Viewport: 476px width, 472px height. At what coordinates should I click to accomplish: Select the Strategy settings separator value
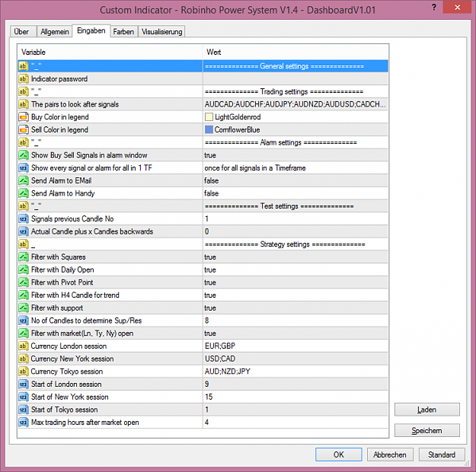[296, 244]
